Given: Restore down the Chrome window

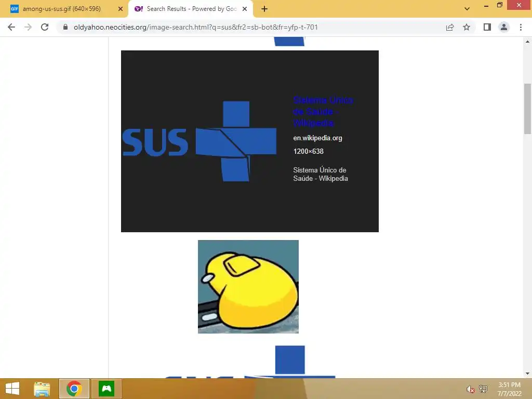Looking at the screenshot, I should [x=499, y=5].
